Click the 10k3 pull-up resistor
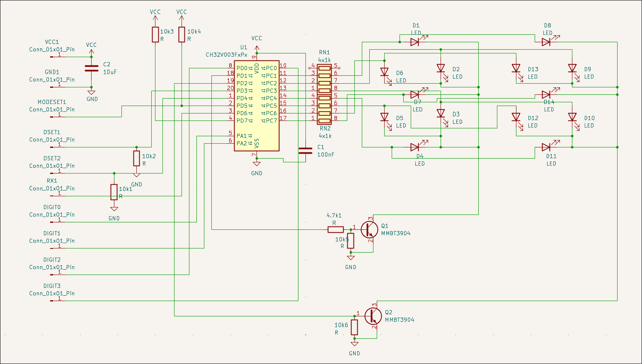This screenshot has height=364, width=642. point(155,34)
